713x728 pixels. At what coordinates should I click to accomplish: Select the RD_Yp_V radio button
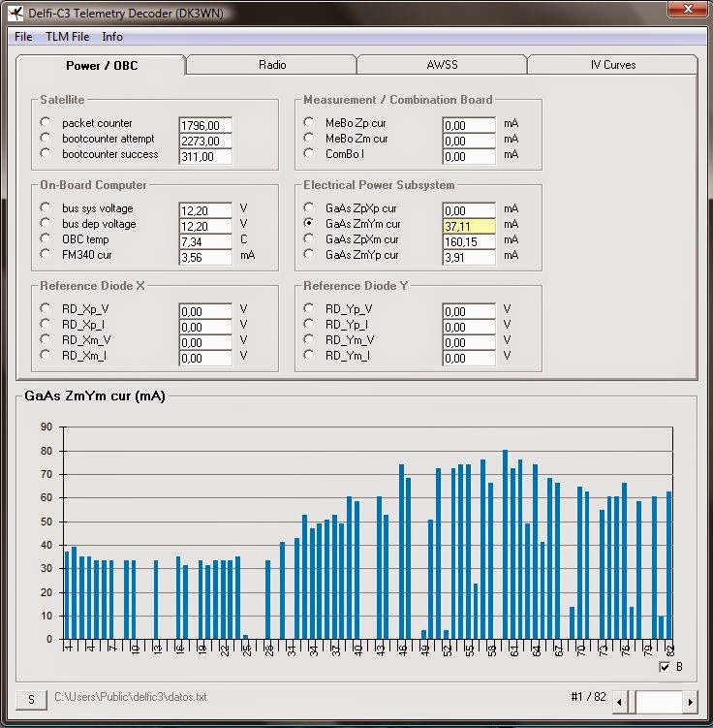tap(308, 308)
